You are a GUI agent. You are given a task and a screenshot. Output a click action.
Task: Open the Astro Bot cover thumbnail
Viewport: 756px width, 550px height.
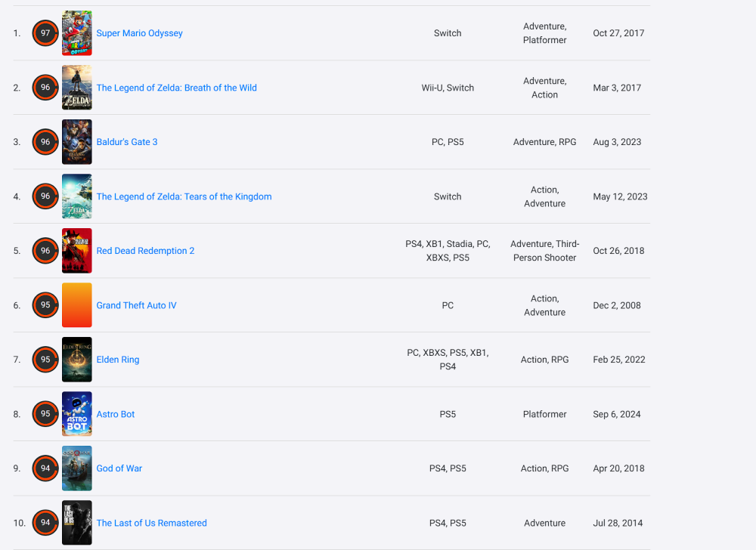[76, 414]
